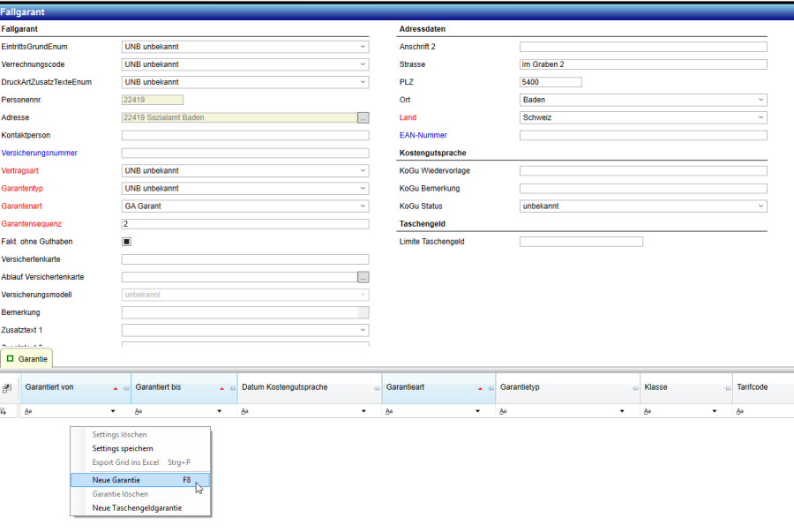
Task: Open the Adresse lookup ellipsis button
Action: tap(363, 117)
